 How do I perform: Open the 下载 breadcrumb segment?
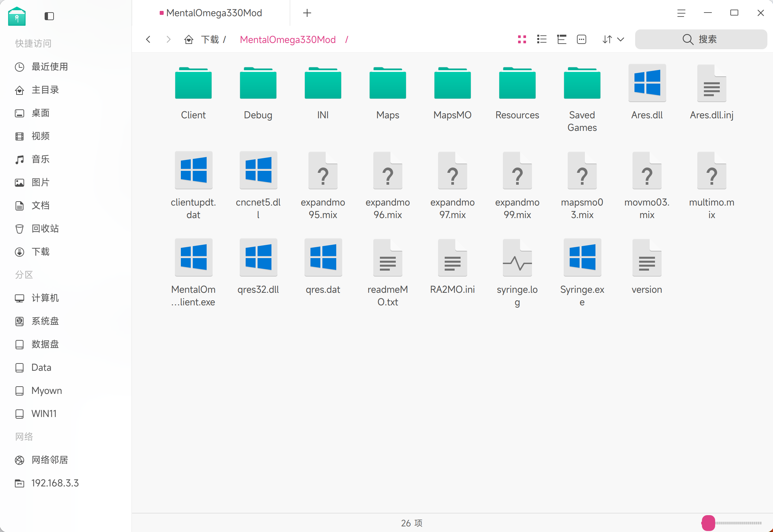pyautogui.click(x=210, y=39)
